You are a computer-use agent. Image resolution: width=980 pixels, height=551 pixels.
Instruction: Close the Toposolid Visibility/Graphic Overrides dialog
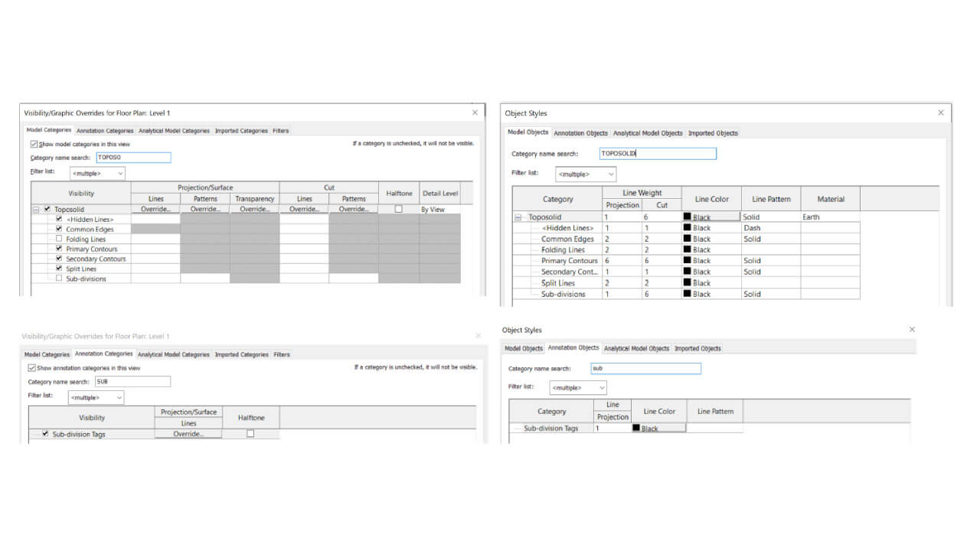click(475, 112)
